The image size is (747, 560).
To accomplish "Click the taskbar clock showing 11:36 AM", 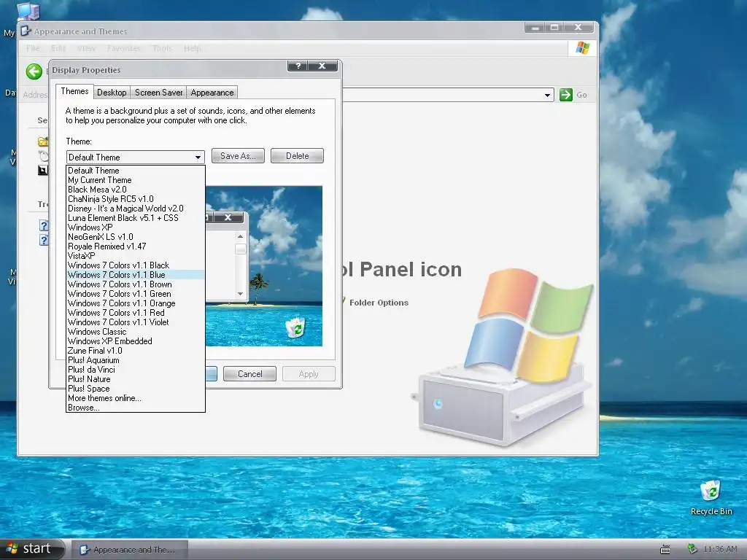I will point(720,550).
